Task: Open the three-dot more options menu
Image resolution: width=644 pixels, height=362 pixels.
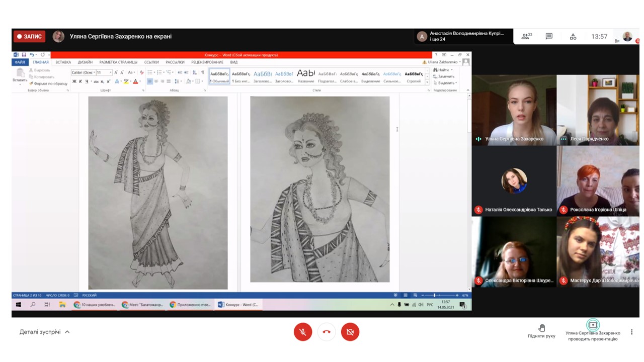Action: [631, 332]
